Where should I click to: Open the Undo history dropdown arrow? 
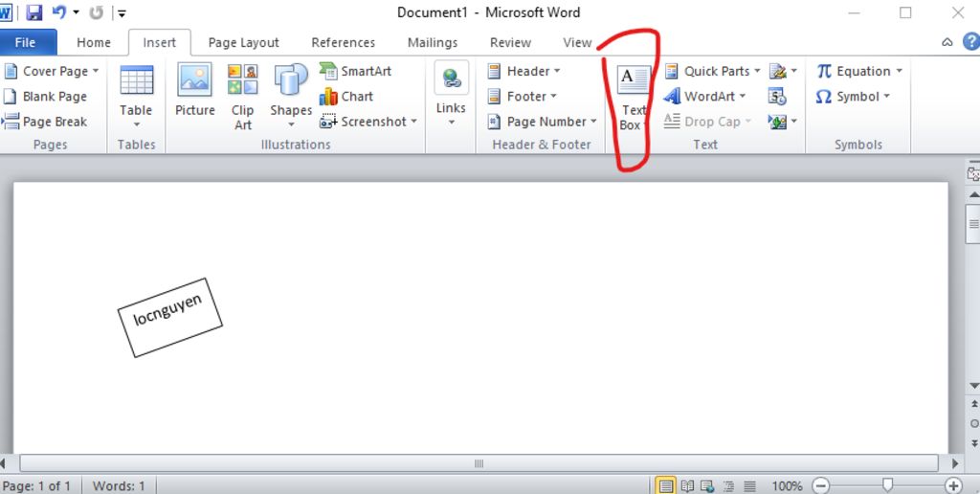(77, 11)
